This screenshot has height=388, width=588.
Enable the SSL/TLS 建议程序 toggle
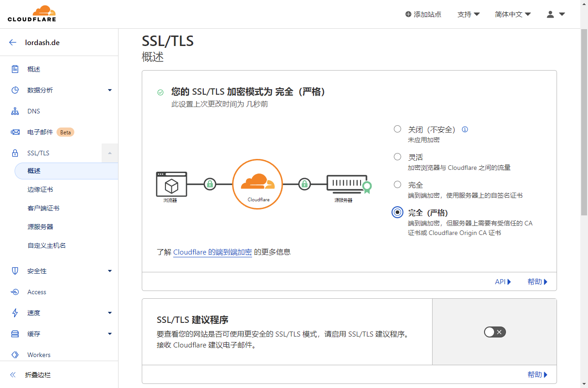coord(495,332)
